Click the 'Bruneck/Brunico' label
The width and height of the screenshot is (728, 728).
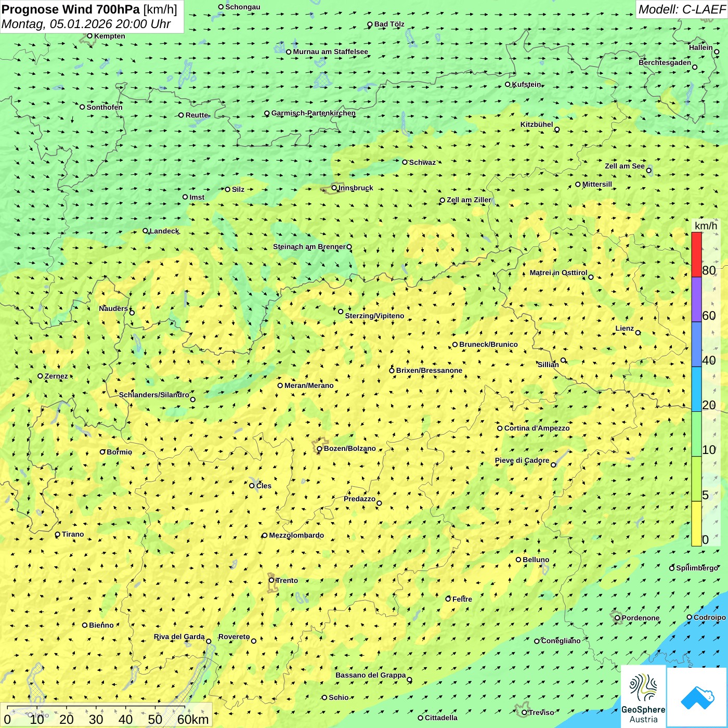(488, 344)
